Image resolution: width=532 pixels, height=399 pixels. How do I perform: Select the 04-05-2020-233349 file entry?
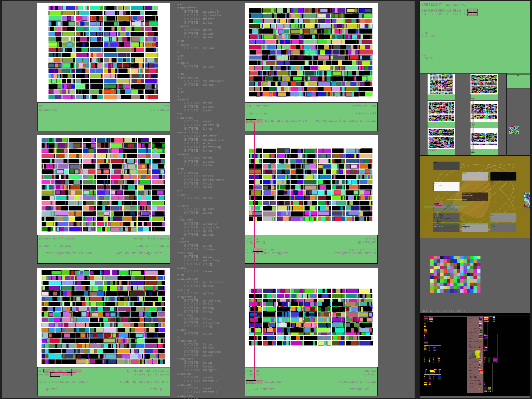pyautogui.click(x=441, y=14)
